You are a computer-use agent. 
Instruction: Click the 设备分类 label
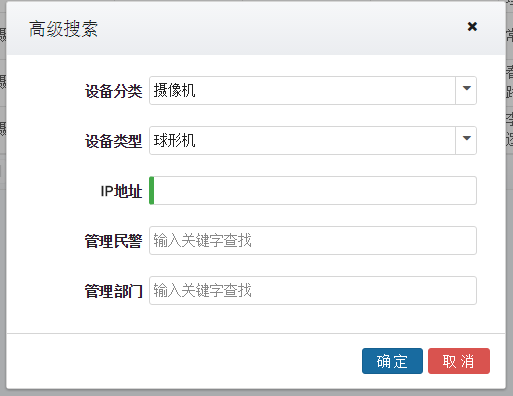click(x=113, y=91)
